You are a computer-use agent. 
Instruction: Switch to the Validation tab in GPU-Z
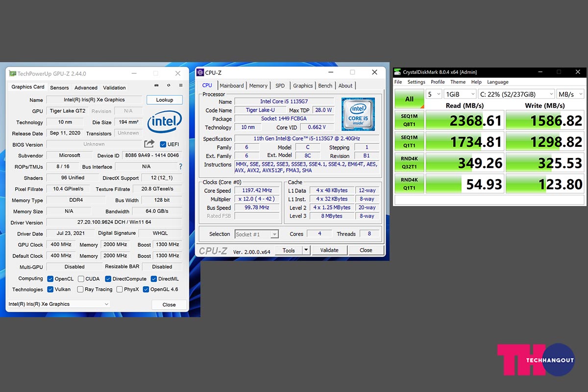click(114, 88)
